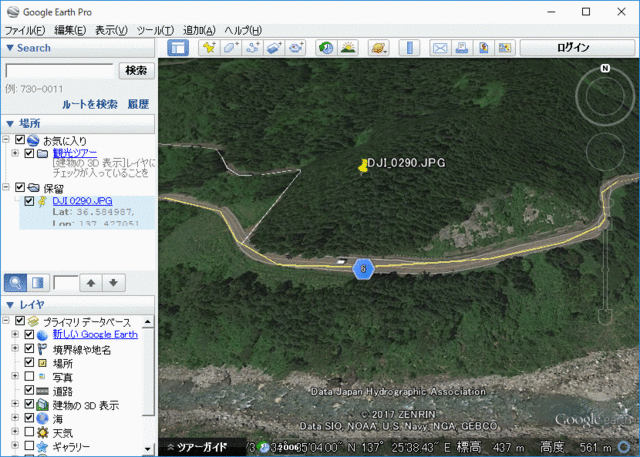Collapse the レイヤ panel triangle
The image size is (640, 457).
10,305
